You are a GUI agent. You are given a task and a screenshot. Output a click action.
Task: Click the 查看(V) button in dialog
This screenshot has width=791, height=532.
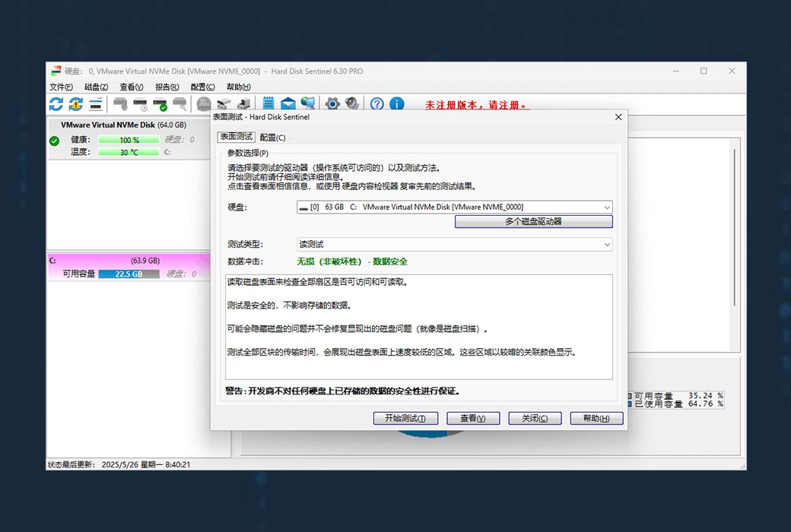point(473,418)
